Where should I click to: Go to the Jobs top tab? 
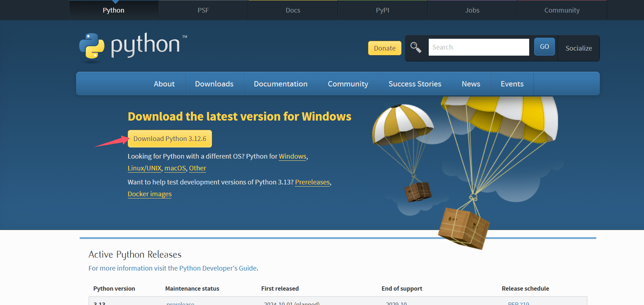pyautogui.click(x=472, y=10)
